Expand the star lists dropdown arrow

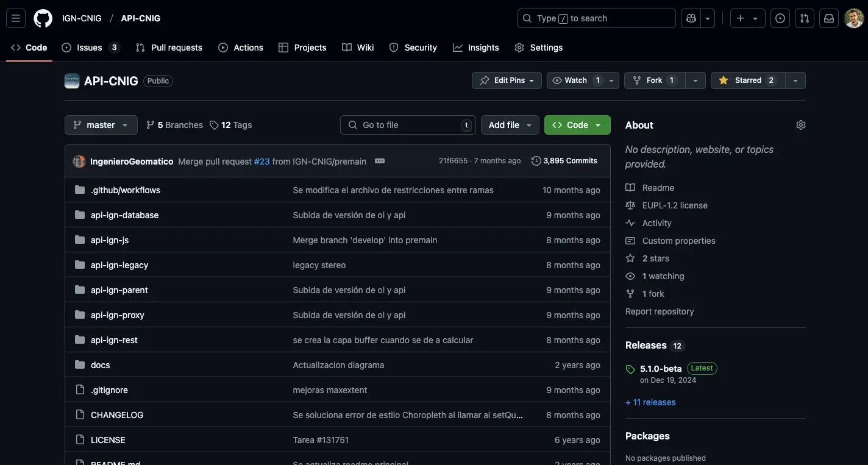(795, 80)
